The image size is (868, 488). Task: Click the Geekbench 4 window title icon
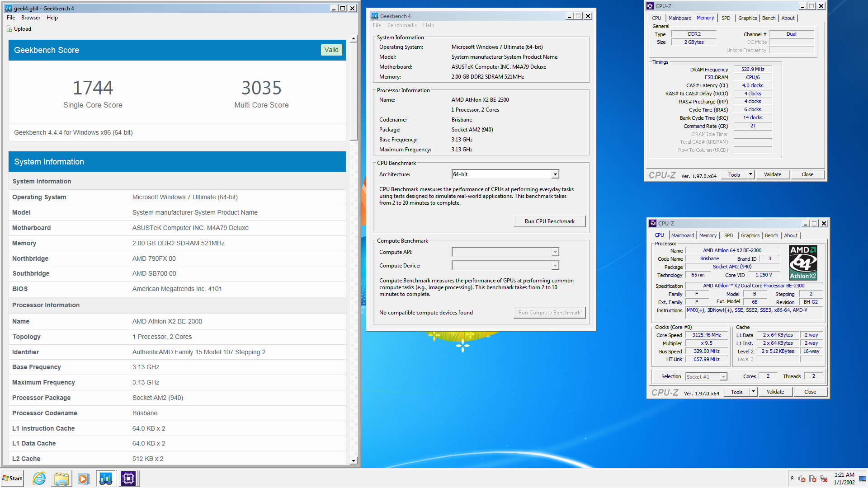tap(375, 16)
